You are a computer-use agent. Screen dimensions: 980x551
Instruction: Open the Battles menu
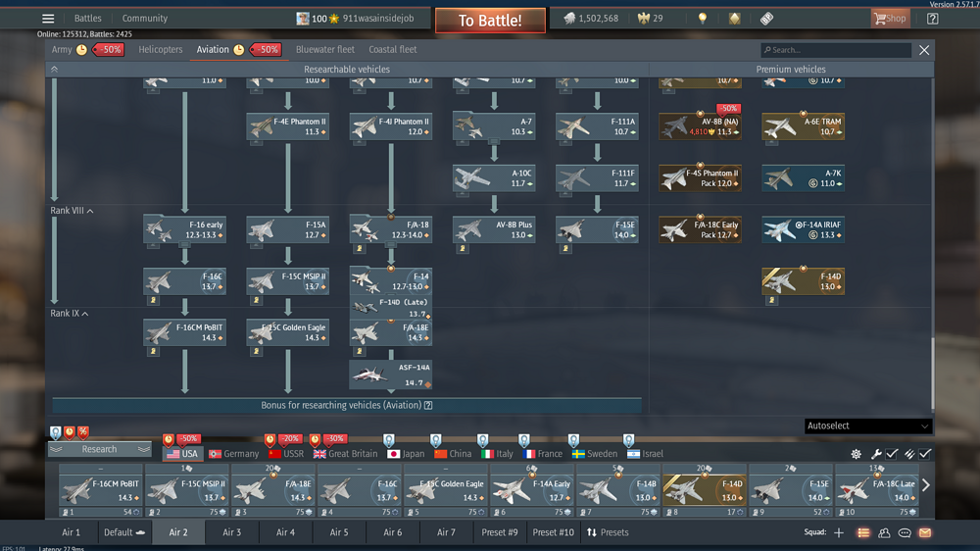[x=87, y=18]
